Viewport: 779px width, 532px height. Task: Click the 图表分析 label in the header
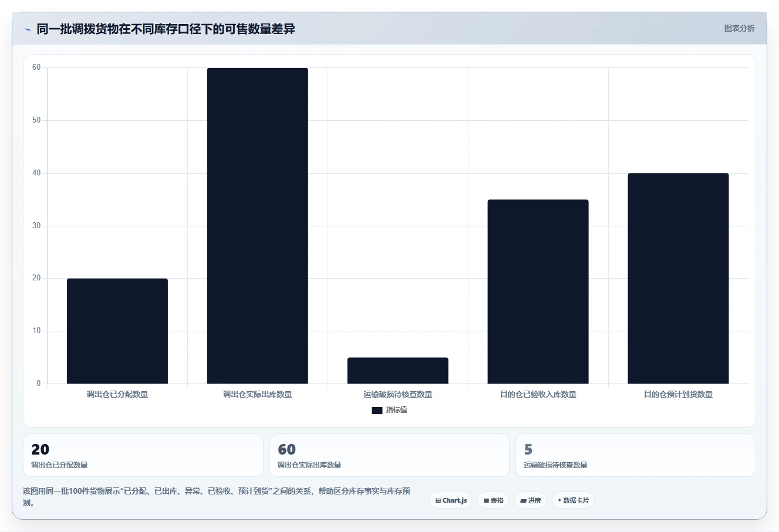(739, 28)
